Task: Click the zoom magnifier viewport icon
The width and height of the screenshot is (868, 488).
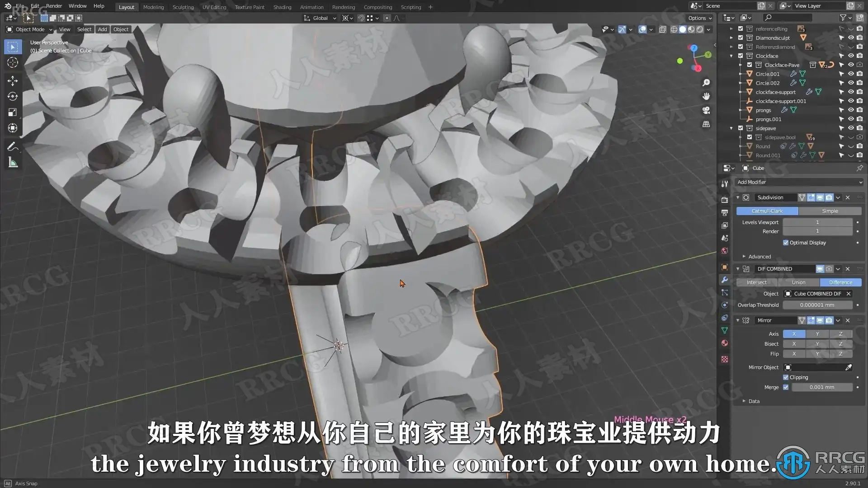Action: click(706, 83)
